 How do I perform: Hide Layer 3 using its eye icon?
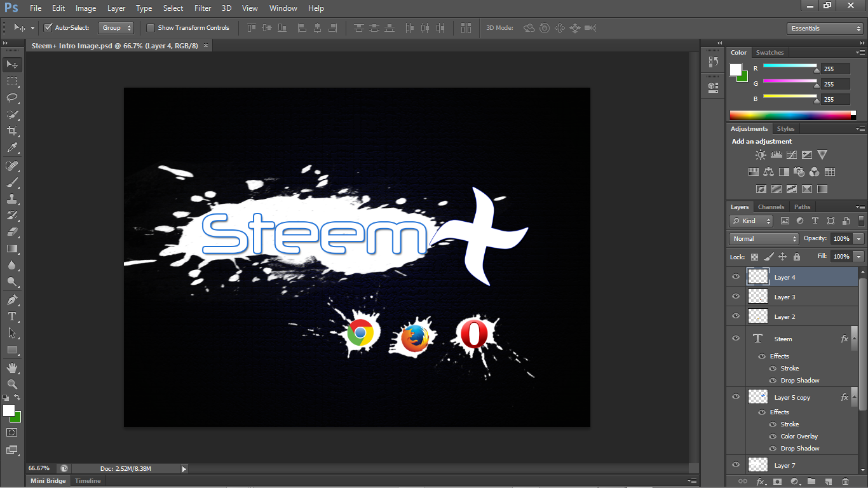click(736, 297)
